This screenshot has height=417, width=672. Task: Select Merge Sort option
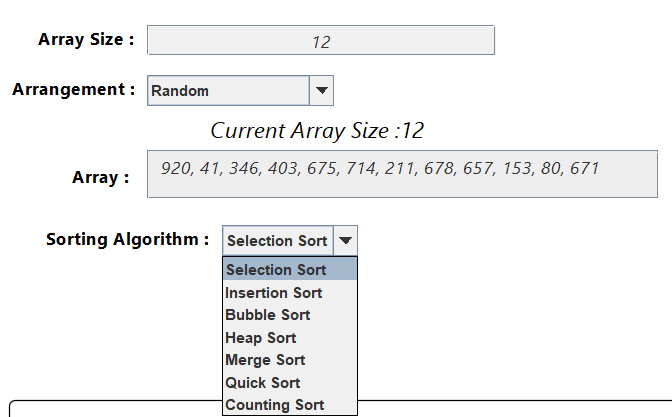tap(290, 360)
